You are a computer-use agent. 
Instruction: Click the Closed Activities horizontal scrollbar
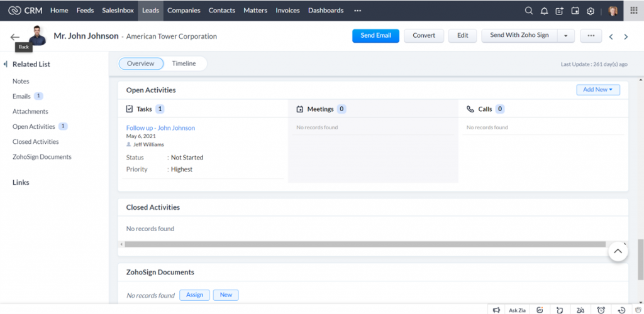pos(365,244)
